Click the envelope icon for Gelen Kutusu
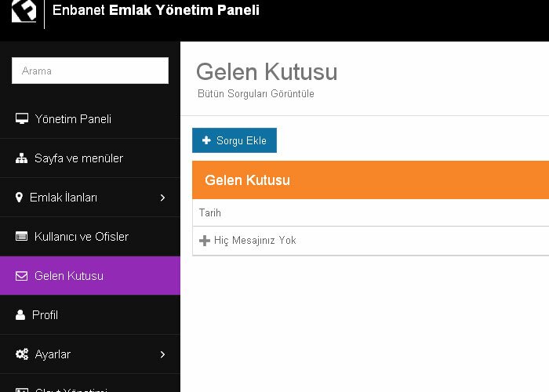Image resolution: width=549 pixels, height=392 pixels. pyautogui.click(x=22, y=276)
